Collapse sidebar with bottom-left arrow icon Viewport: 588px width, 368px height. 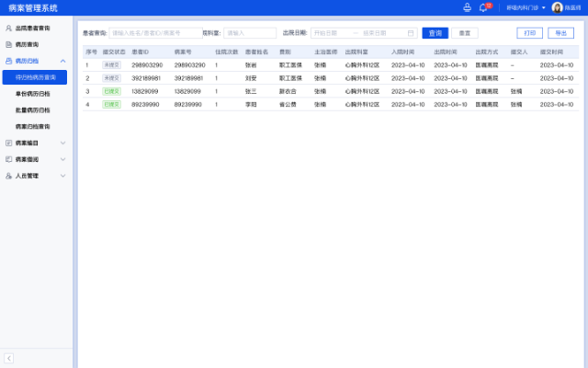point(9,358)
